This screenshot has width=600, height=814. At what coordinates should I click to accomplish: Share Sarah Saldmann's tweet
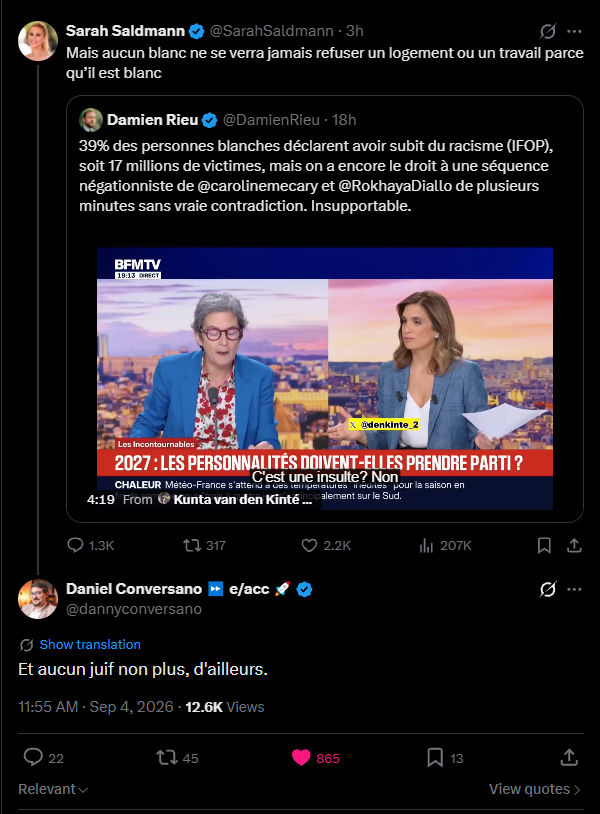[x=574, y=545]
